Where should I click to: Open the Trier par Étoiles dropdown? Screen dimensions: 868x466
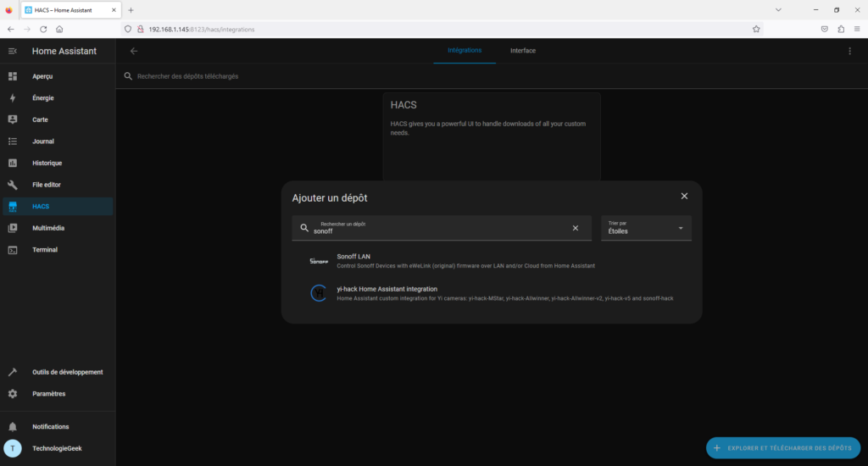pyautogui.click(x=646, y=228)
